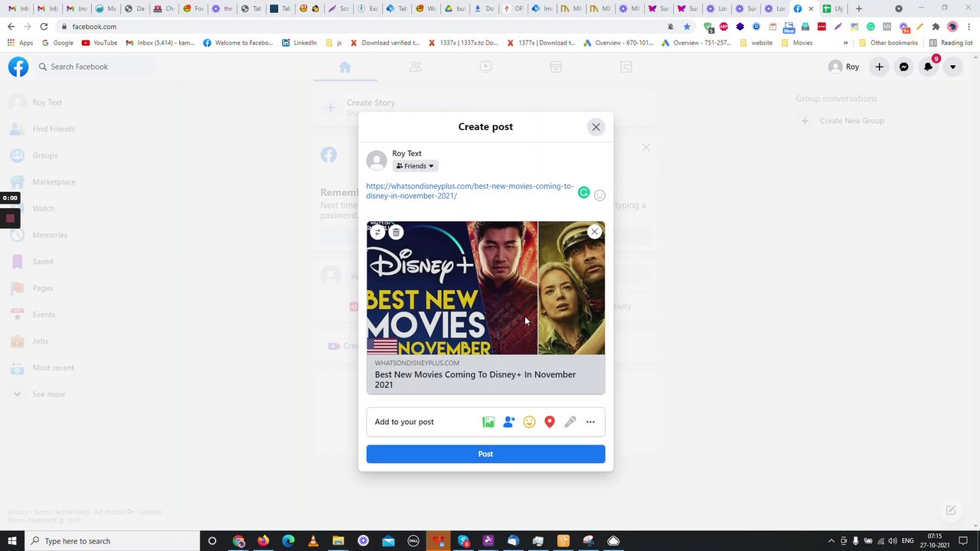Switch to the Friends tab in top navigation

(416, 67)
